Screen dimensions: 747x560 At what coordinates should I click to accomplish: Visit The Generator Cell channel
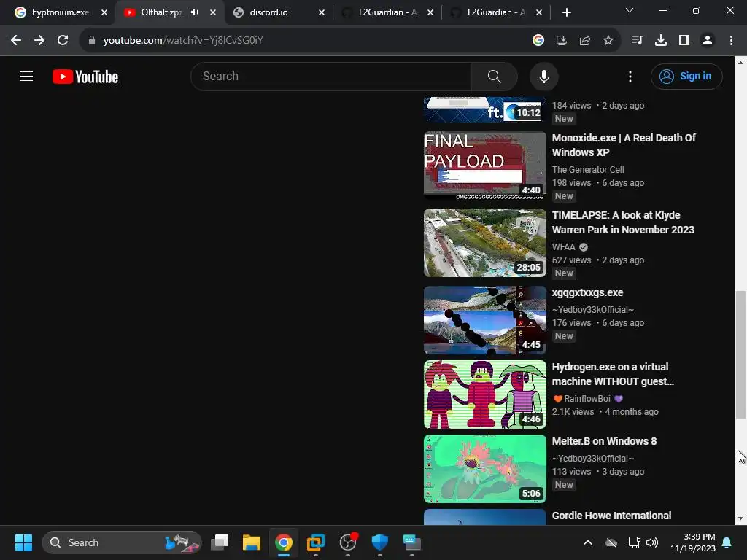tap(588, 169)
